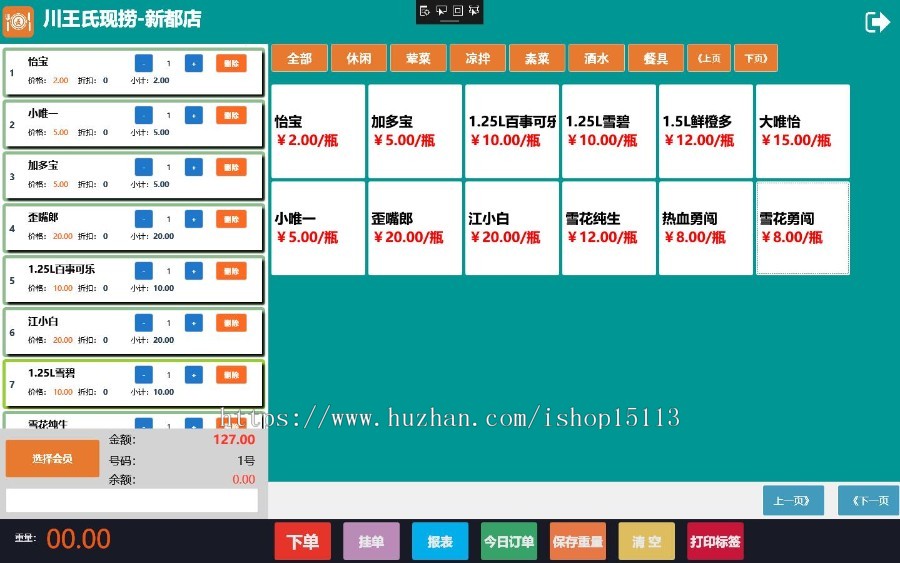Decrease quantity of 加多宝 order row
This screenshot has width=900, height=563.
tap(143, 167)
